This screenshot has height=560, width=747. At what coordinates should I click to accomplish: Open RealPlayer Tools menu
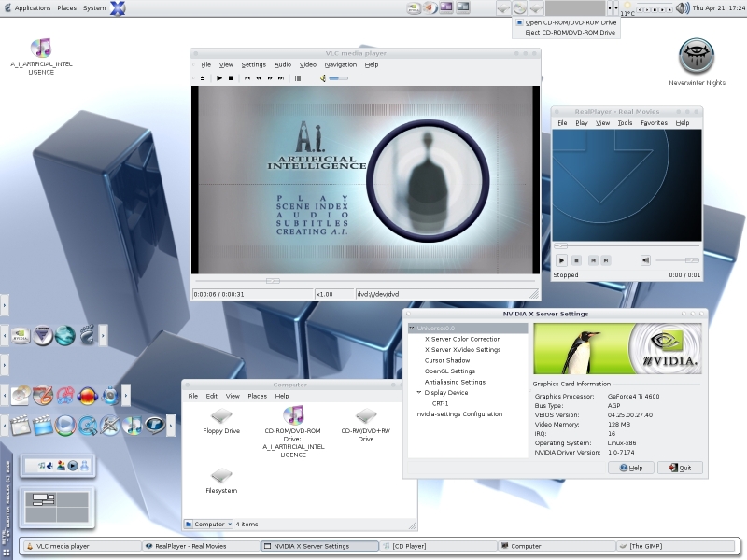(625, 123)
